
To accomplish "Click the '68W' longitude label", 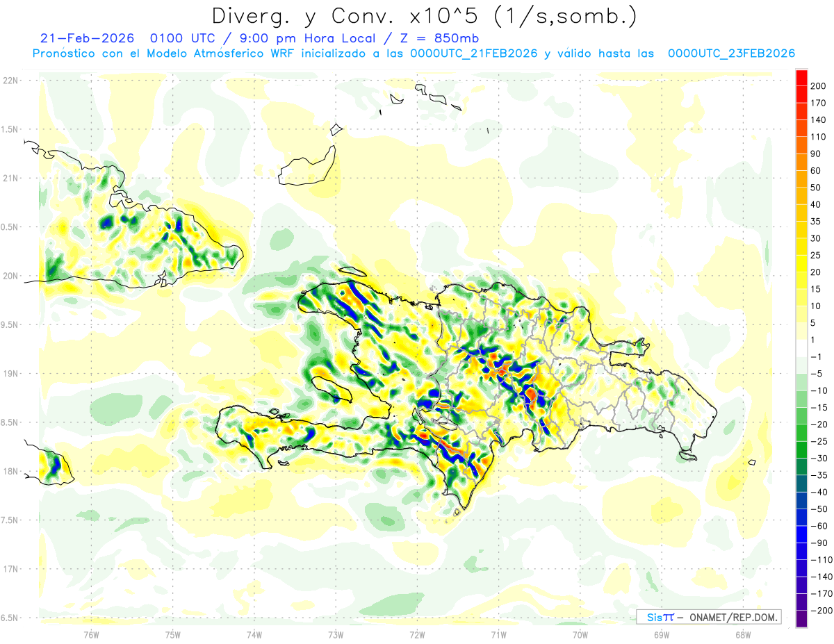I will click(743, 634).
